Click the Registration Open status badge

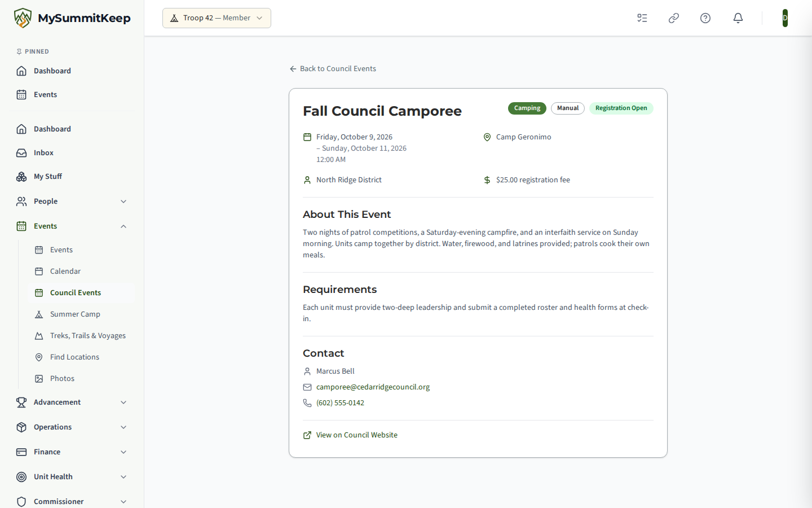[621, 108]
